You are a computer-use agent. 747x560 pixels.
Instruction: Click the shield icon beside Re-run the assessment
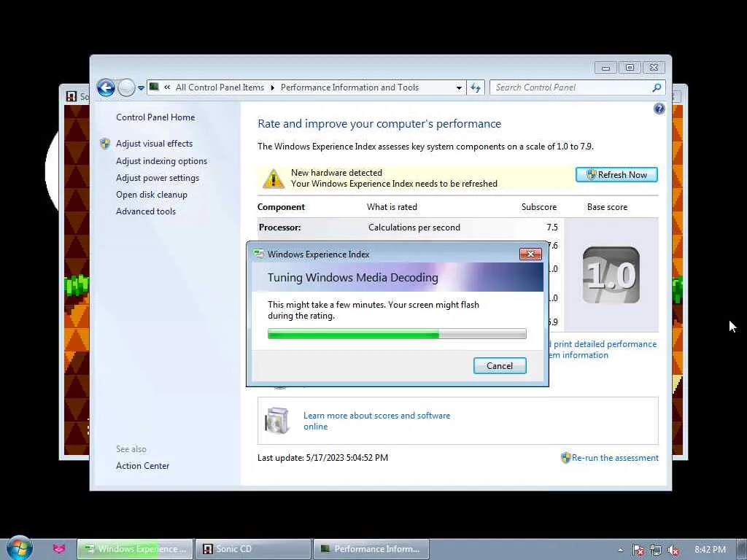565,458
